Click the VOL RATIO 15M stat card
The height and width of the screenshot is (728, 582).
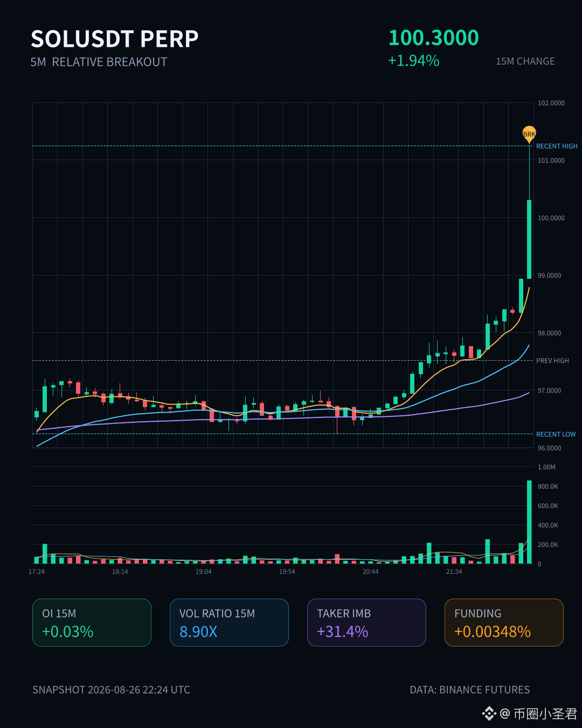pyautogui.click(x=229, y=622)
